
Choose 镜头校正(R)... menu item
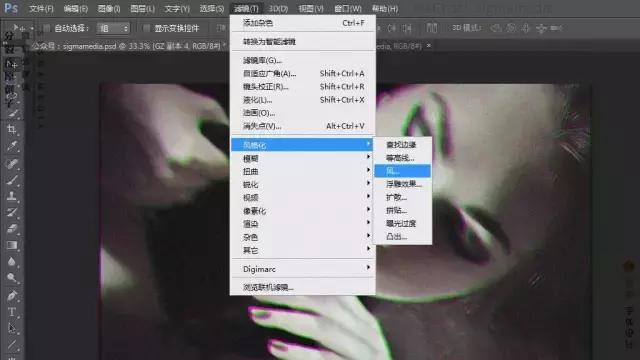tap(302, 87)
